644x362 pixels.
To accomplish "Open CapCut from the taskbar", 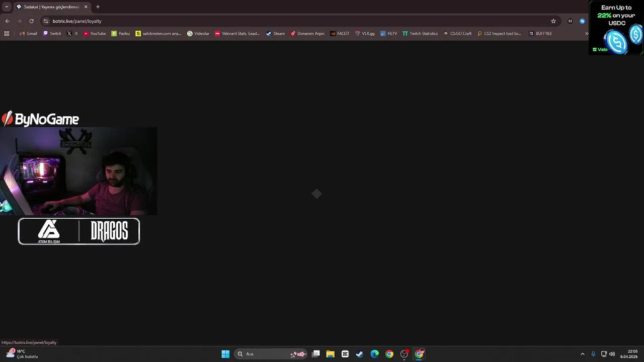I will [x=345, y=354].
